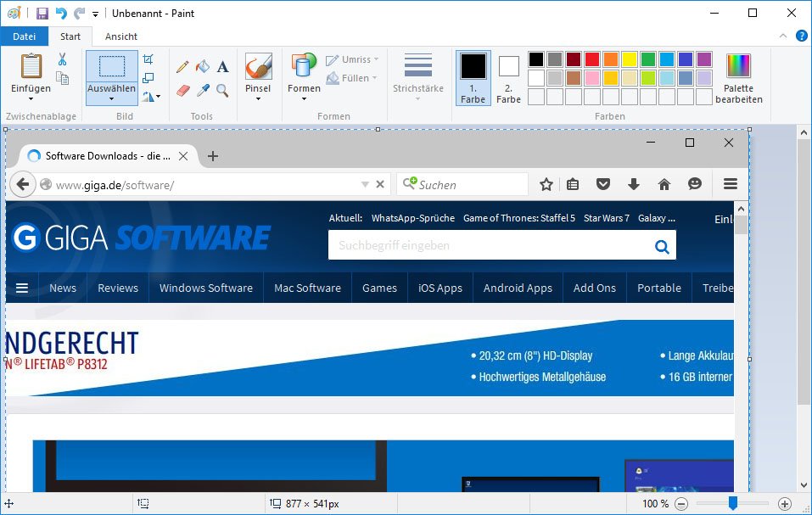Open the Windows Software nav link
Image resolution: width=812 pixels, height=515 pixels.
point(206,288)
